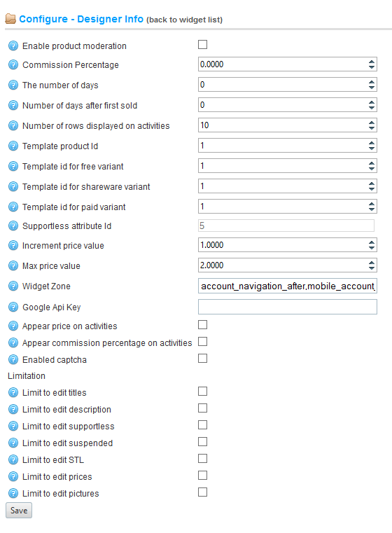The width and height of the screenshot is (392, 533).
Task: Click the Widget Zone text field
Action: click(x=288, y=286)
